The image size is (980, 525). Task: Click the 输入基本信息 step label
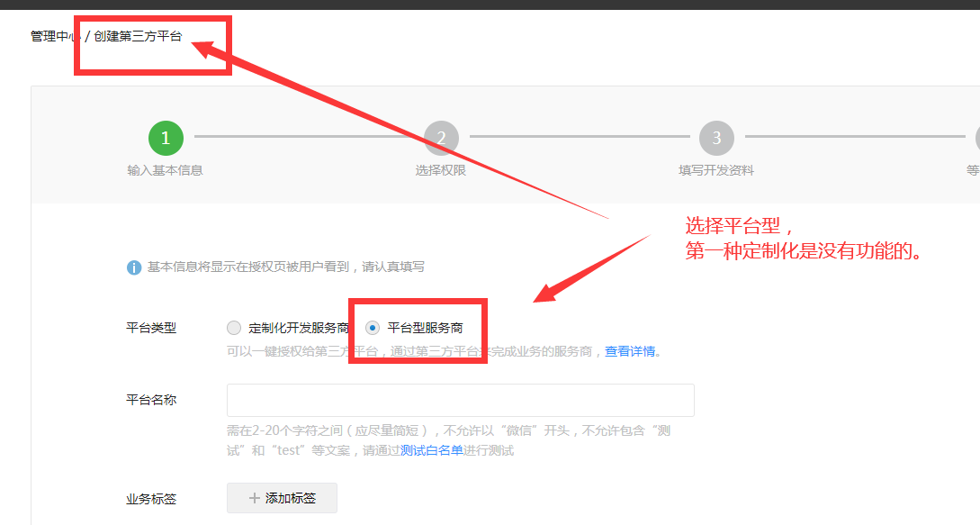pos(166,170)
